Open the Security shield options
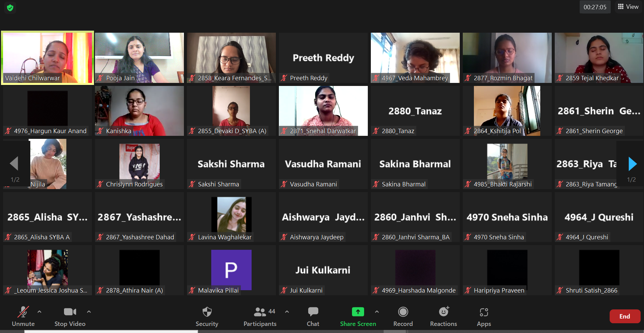 coord(207,312)
